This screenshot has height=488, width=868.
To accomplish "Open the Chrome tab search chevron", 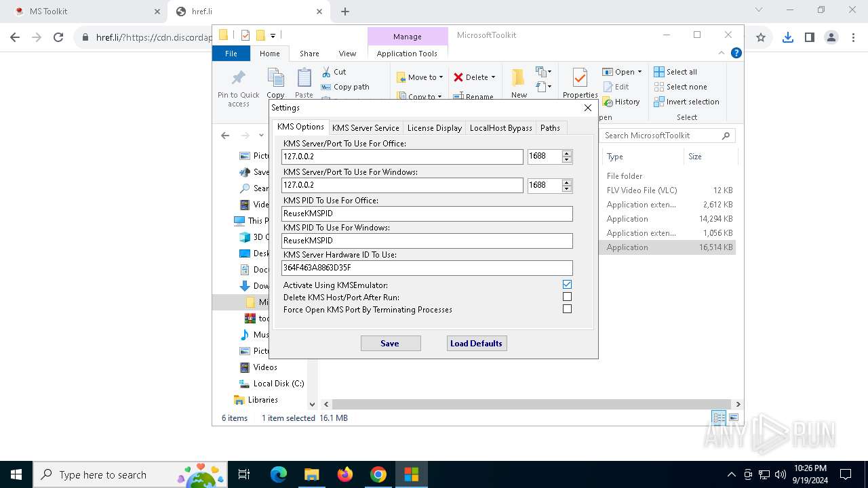I will point(759,10).
